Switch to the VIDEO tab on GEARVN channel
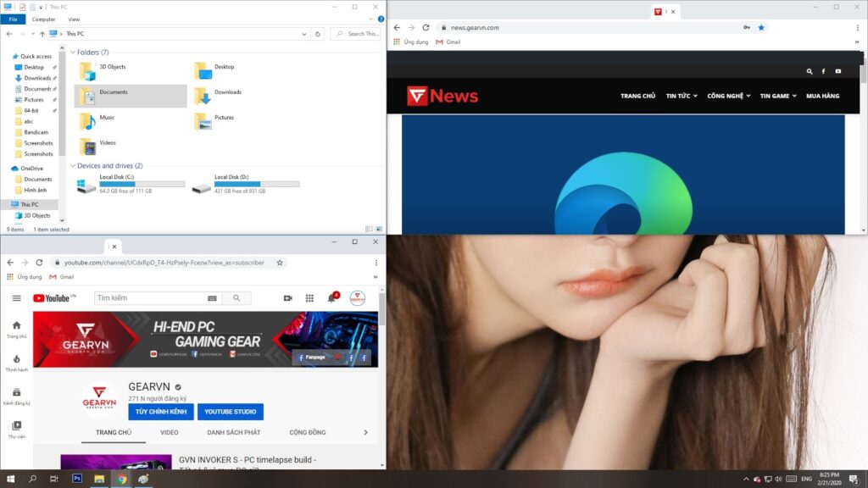 [x=170, y=433]
